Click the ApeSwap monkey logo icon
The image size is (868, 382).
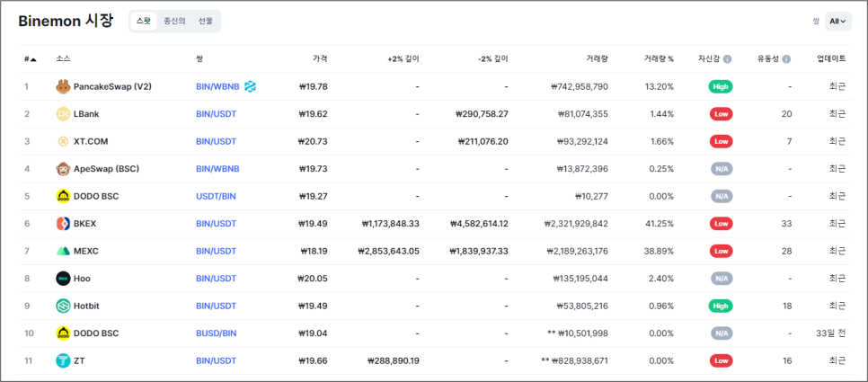(63, 169)
